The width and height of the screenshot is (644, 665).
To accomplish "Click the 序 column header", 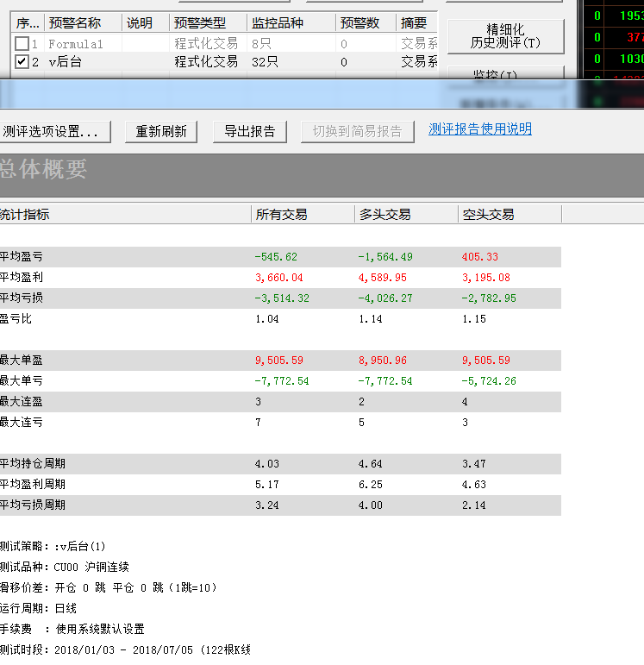I will pyautogui.click(x=28, y=23).
